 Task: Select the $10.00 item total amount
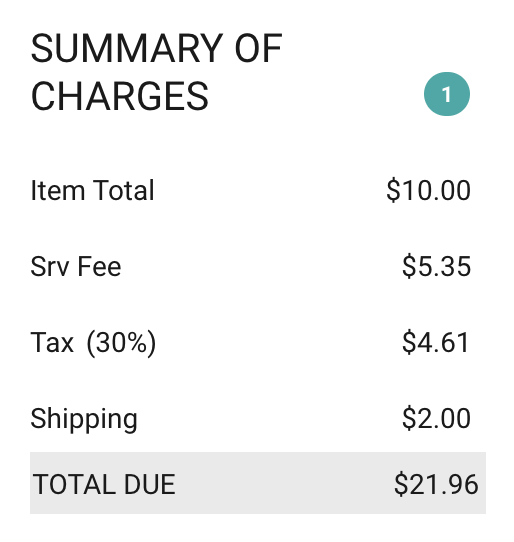(x=428, y=190)
